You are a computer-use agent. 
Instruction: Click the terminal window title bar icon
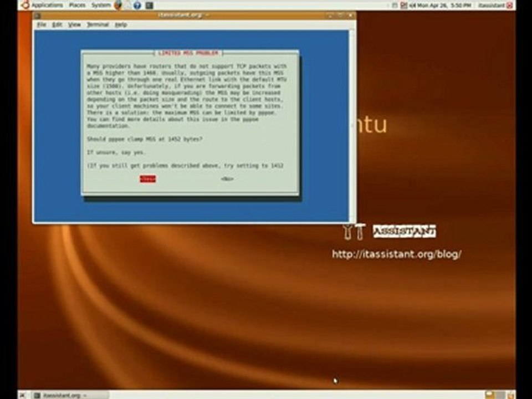click(38, 16)
